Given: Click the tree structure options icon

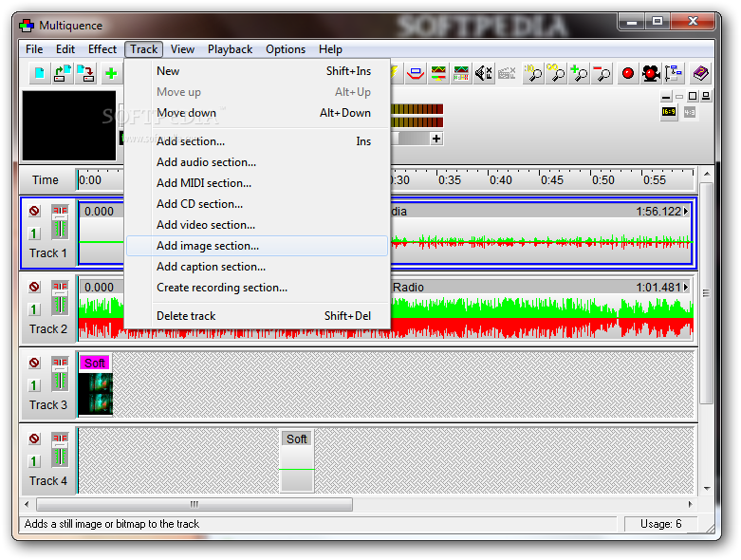Looking at the screenshot, I should [x=674, y=73].
